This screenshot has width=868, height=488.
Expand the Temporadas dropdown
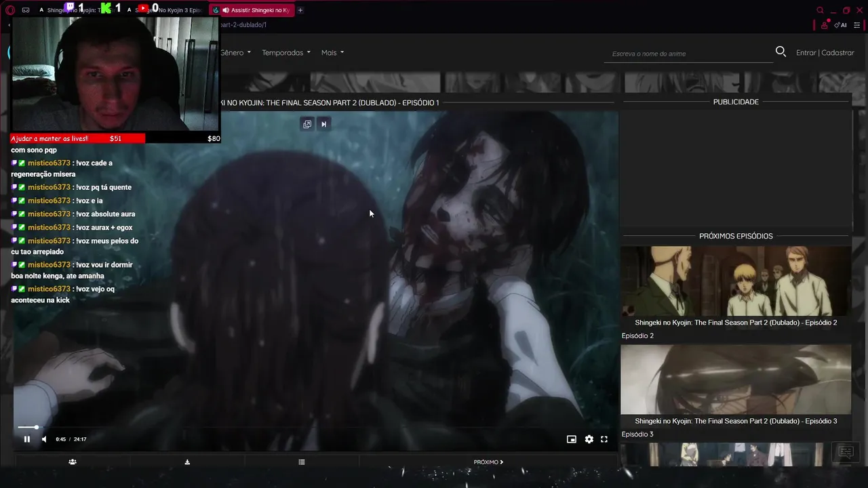click(x=286, y=53)
